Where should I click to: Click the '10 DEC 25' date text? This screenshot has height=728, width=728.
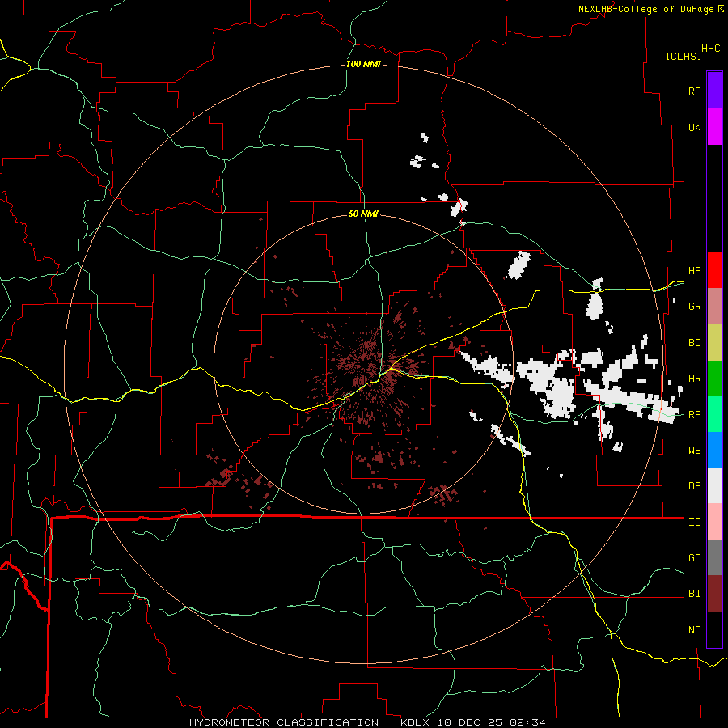(x=470, y=722)
